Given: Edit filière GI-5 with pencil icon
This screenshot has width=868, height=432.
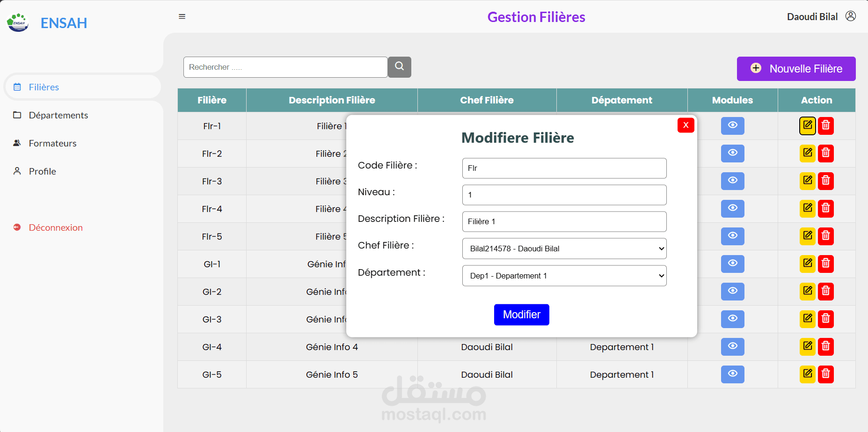Looking at the screenshot, I should (x=808, y=374).
